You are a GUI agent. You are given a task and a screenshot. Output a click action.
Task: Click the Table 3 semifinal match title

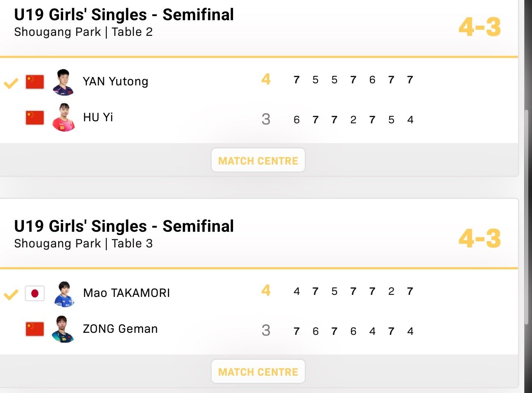(124, 226)
